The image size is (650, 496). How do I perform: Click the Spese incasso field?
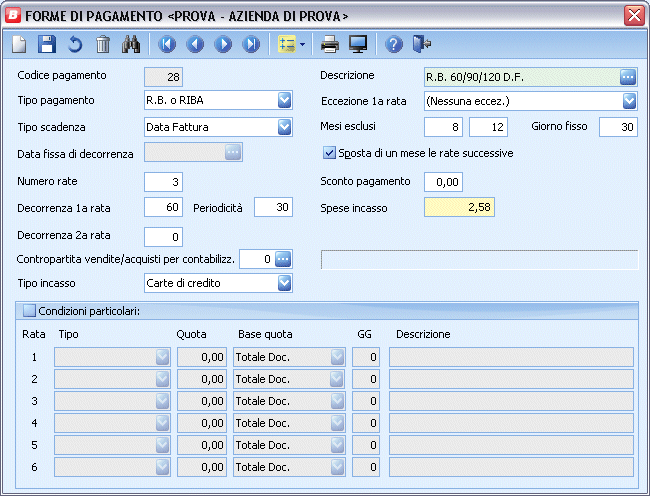tap(459, 207)
